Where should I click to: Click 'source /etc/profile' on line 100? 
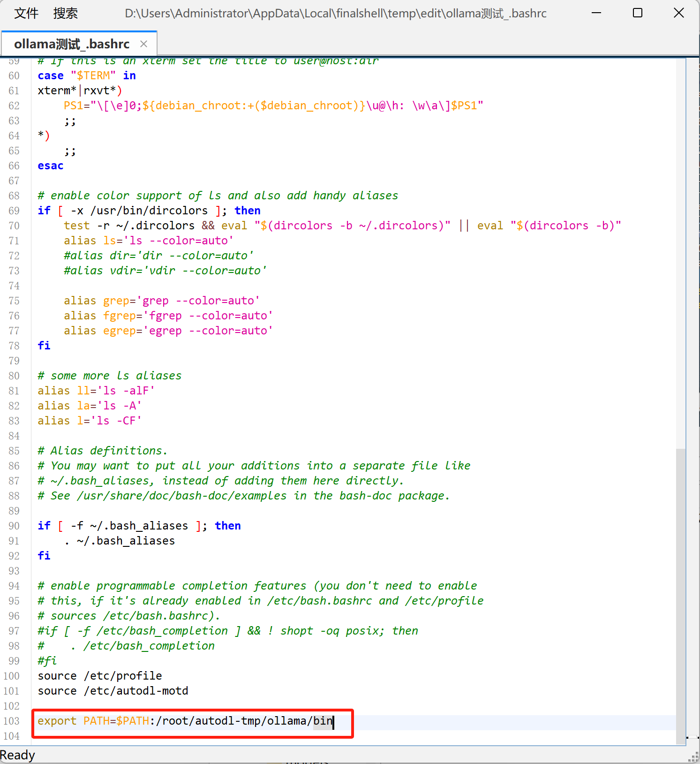(x=100, y=676)
